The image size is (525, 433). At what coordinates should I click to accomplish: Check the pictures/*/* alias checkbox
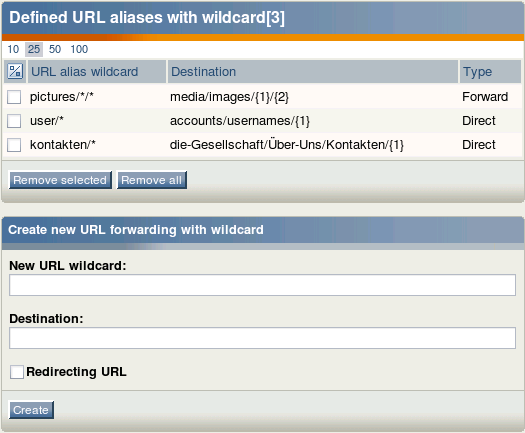click(14, 97)
